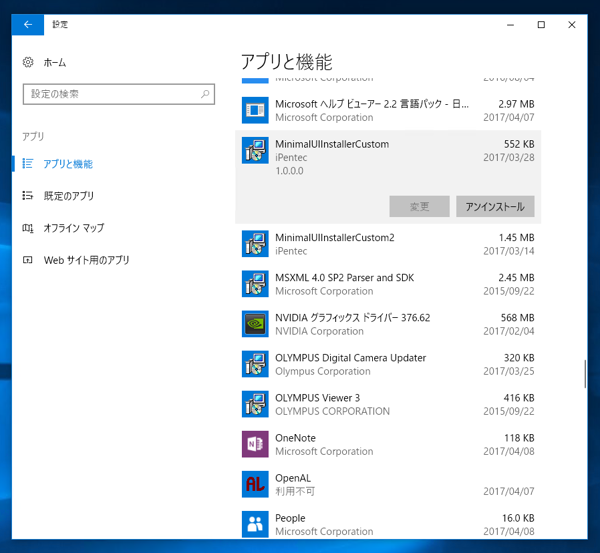
Task: Click the Microsoft ヘルプ ビューアー app icon
Action: [x=255, y=110]
